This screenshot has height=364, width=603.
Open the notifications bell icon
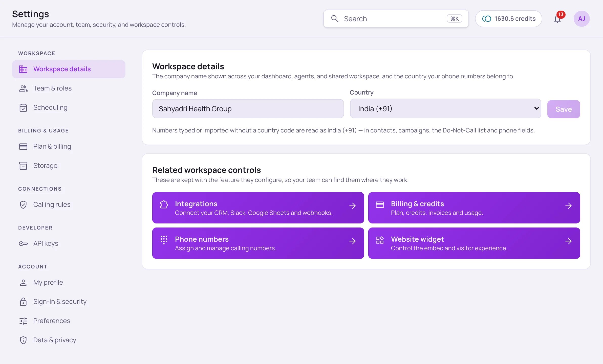point(557,19)
